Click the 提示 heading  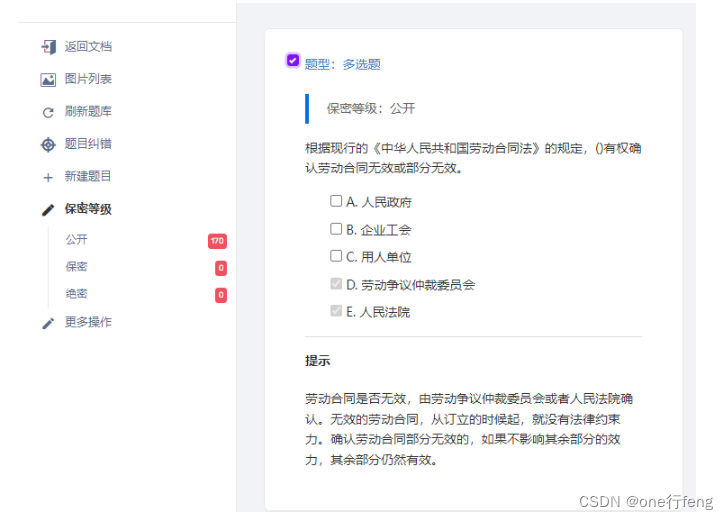pyautogui.click(x=318, y=361)
